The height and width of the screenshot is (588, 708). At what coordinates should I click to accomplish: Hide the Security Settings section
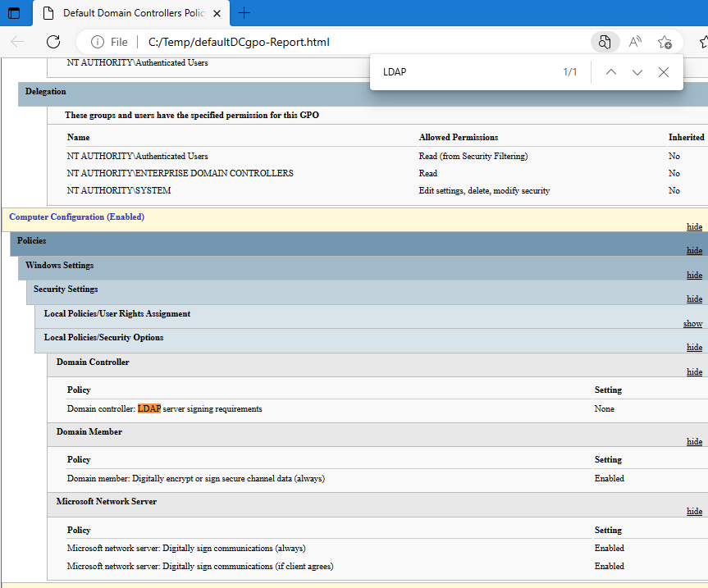[694, 299]
